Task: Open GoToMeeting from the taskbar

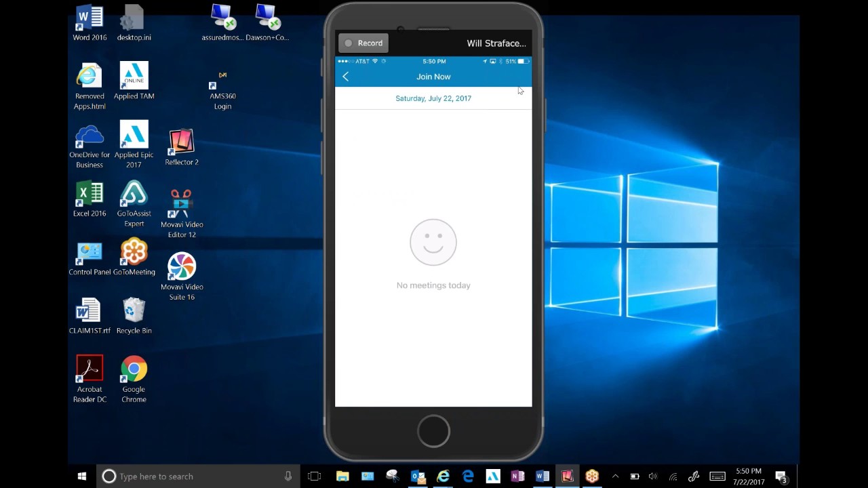Action: tap(592, 476)
